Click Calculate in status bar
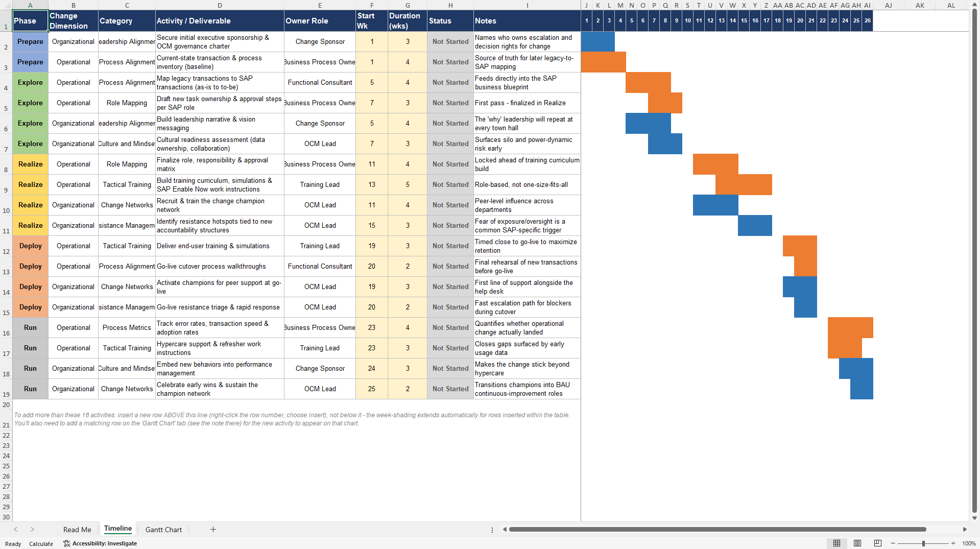 pyautogui.click(x=41, y=544)
